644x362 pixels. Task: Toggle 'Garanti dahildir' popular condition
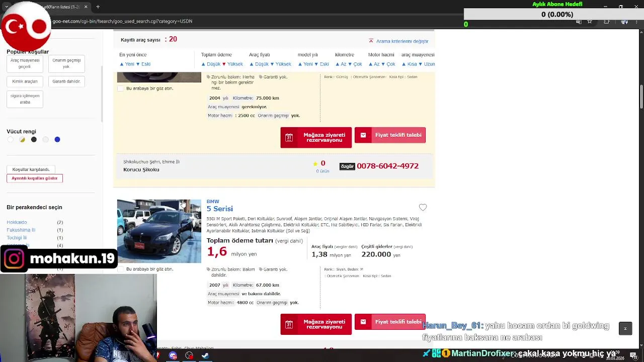coord(66,81)
